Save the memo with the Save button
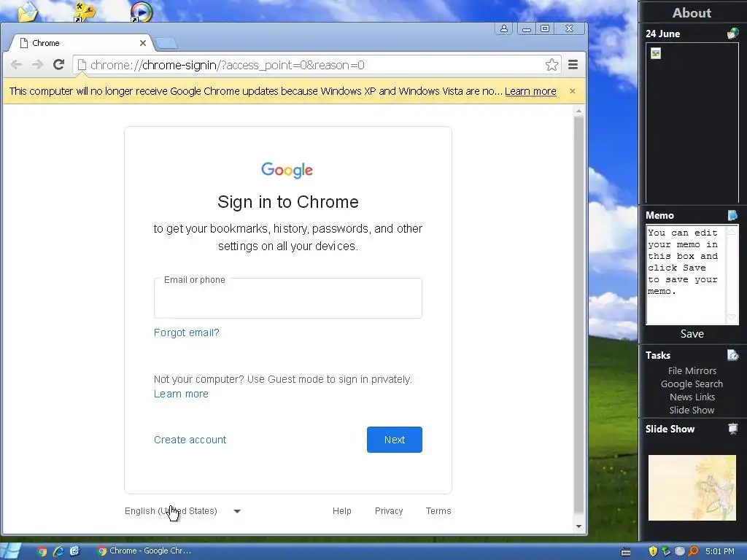This screenshot has height=560, width=747. 692,334
